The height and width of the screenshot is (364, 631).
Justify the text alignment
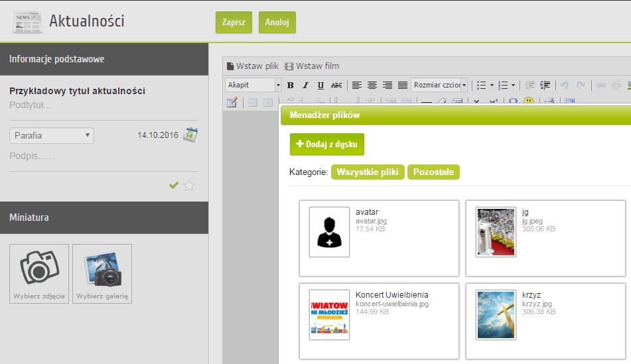click(x=403, y=85)
